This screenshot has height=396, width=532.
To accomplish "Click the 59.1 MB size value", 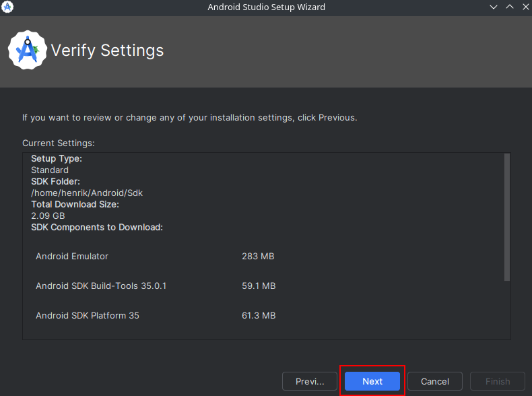I will (259, 286).
